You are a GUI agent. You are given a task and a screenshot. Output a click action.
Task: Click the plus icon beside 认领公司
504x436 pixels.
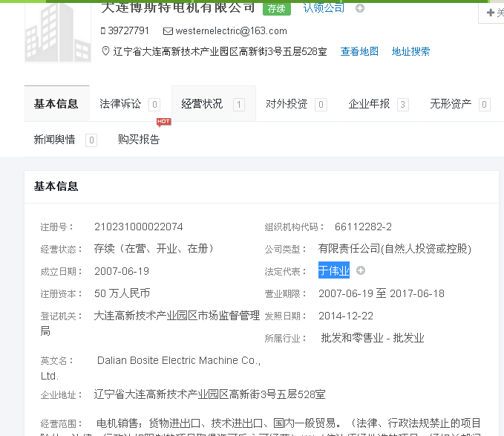[360, 9]
